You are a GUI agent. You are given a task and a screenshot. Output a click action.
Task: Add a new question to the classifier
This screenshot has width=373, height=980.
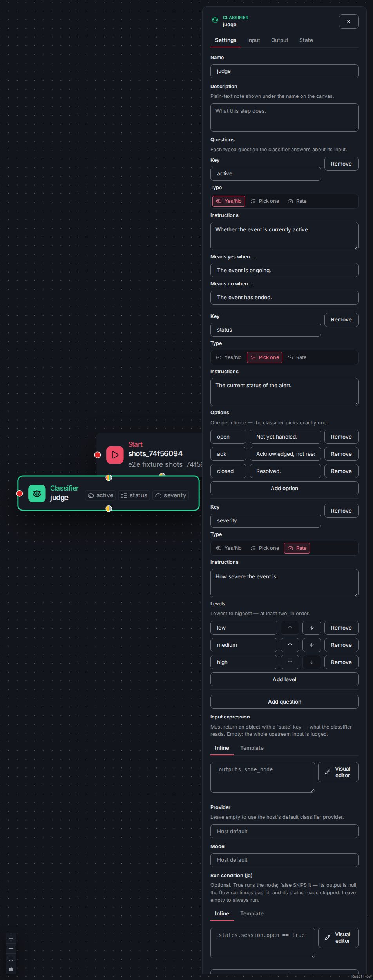click(x=284, y=702)
